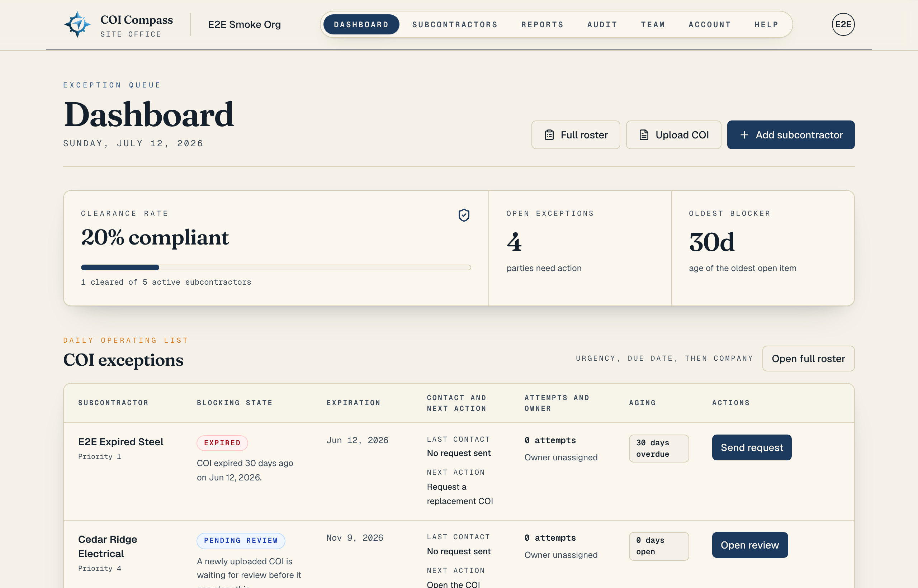Click the plus icon in Add subcontractor
Viewport: 918px width, 588px height.
point(744,135)
